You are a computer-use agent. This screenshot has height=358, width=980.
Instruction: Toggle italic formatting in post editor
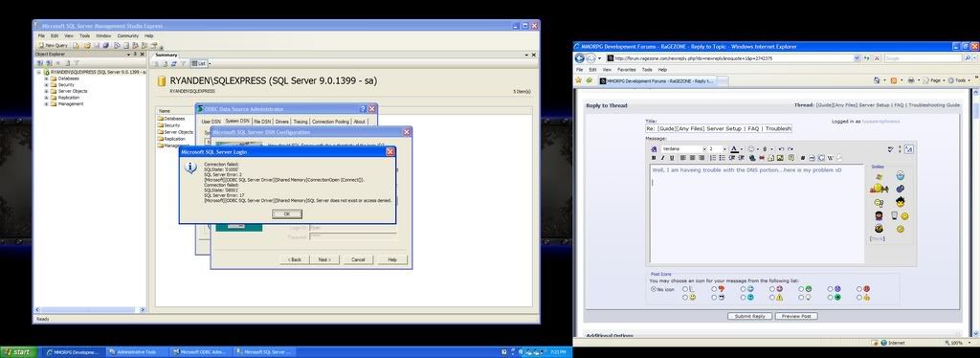point(662,157)
